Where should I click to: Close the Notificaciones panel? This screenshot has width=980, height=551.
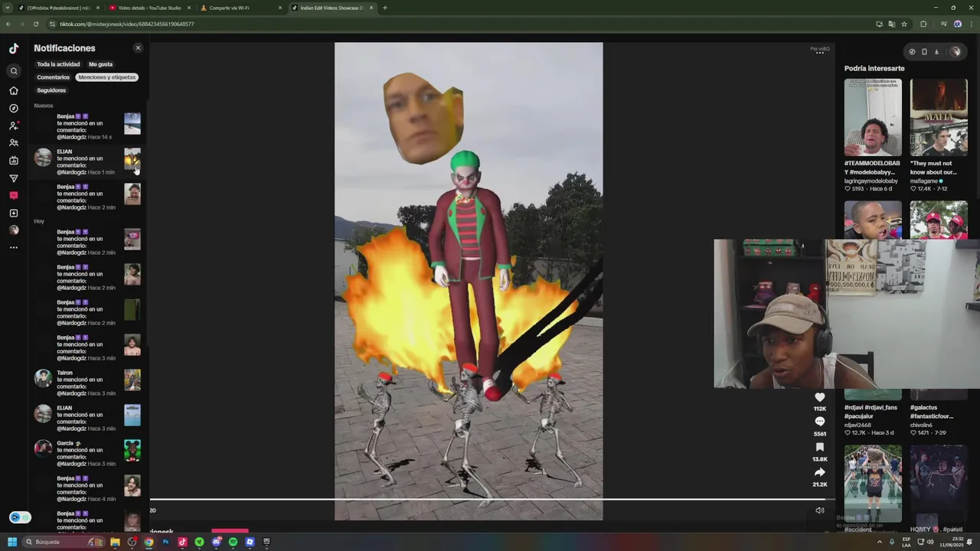pyautogui.click(x=138, y=48)
